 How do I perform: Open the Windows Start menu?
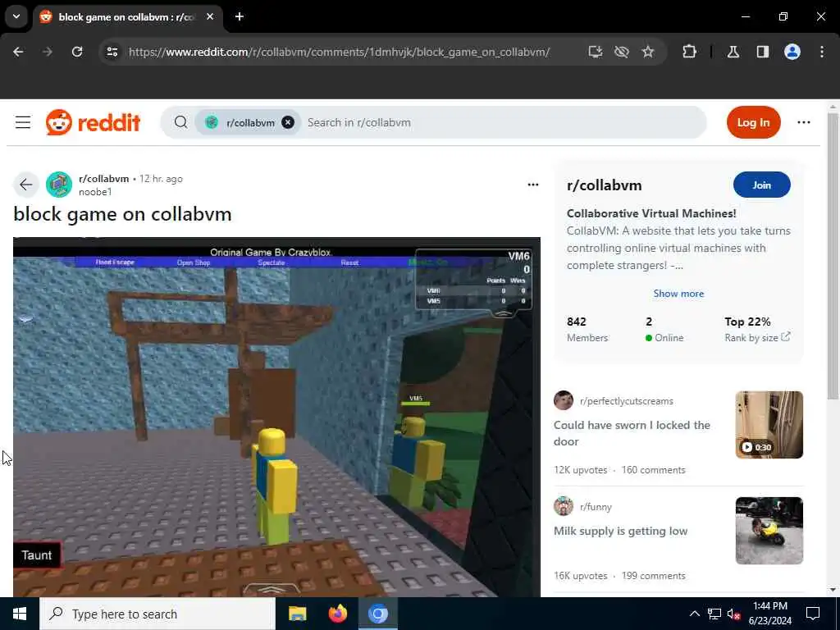[20, 614]
